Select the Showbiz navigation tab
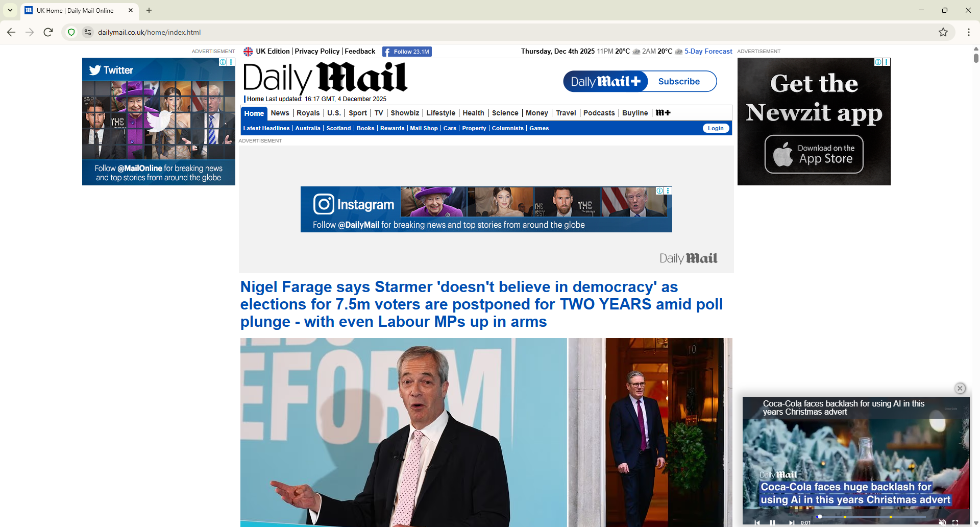 point(405,113)
